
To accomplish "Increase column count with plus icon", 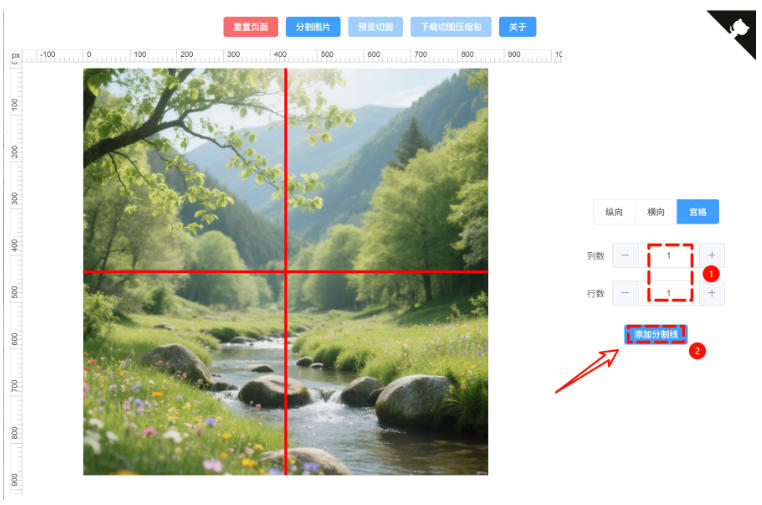I will tap(711, 255).
